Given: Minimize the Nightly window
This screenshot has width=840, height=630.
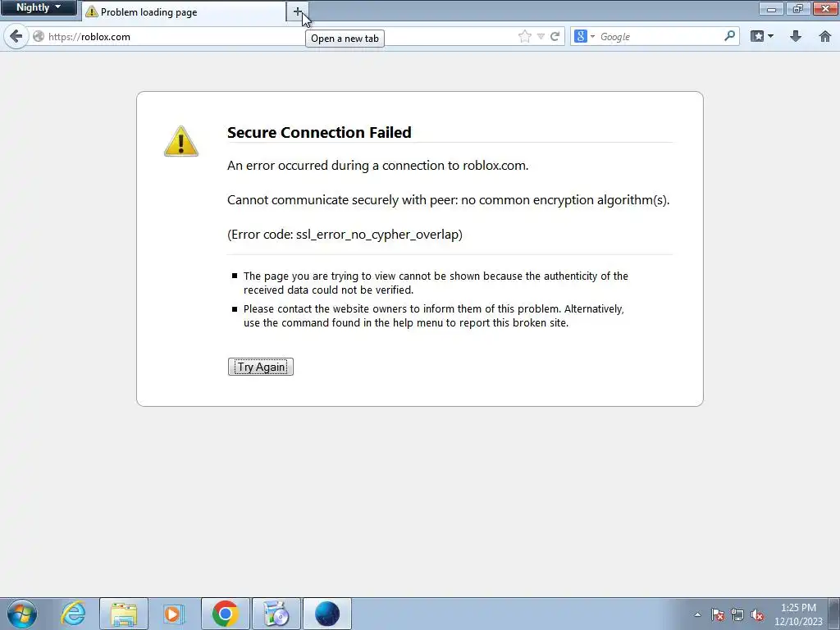Looking at the screenshot, I should pyautogui.click(x=771, y=8).
